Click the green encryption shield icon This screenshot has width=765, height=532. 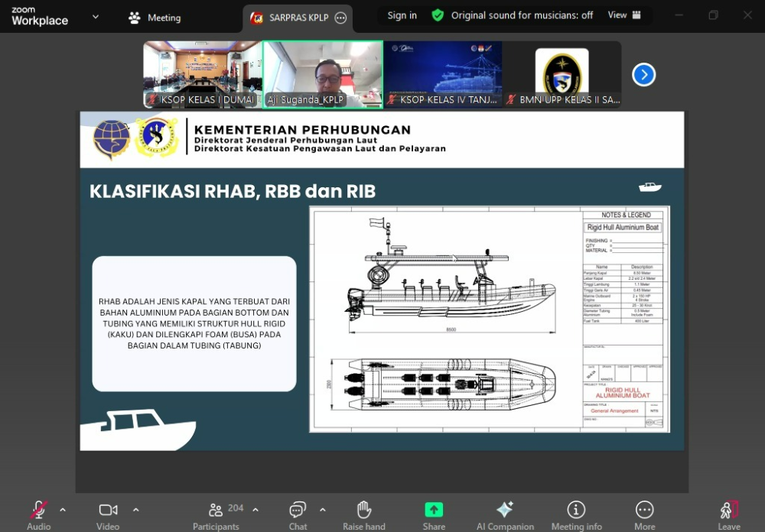438,15
